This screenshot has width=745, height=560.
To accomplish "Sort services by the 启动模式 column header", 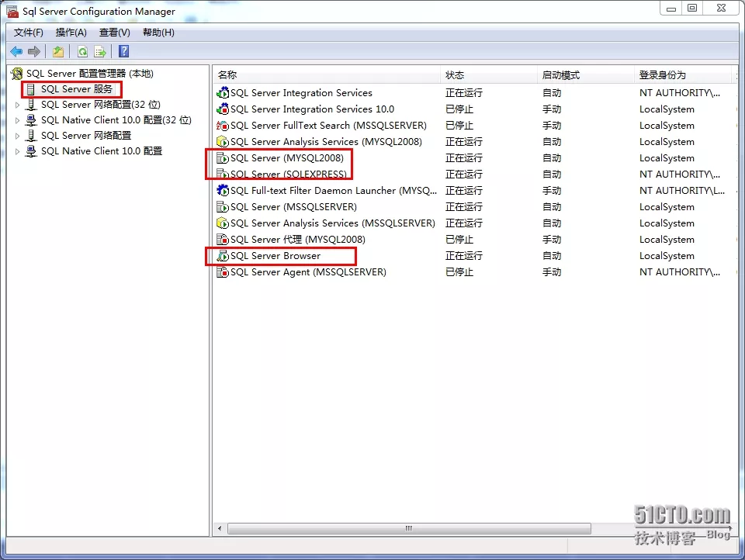I will tap(586, 74).
